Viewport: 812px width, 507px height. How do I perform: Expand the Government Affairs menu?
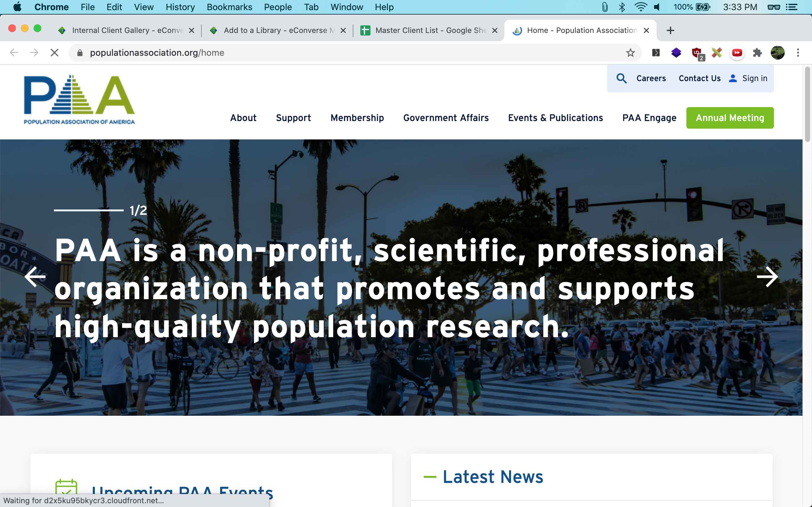[x=446, y=118]
